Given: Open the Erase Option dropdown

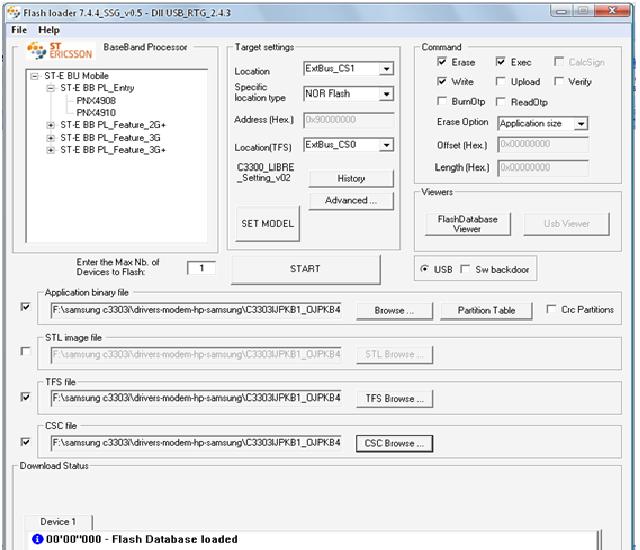Looking at the screenshot, I should click(x=580, y=123).
